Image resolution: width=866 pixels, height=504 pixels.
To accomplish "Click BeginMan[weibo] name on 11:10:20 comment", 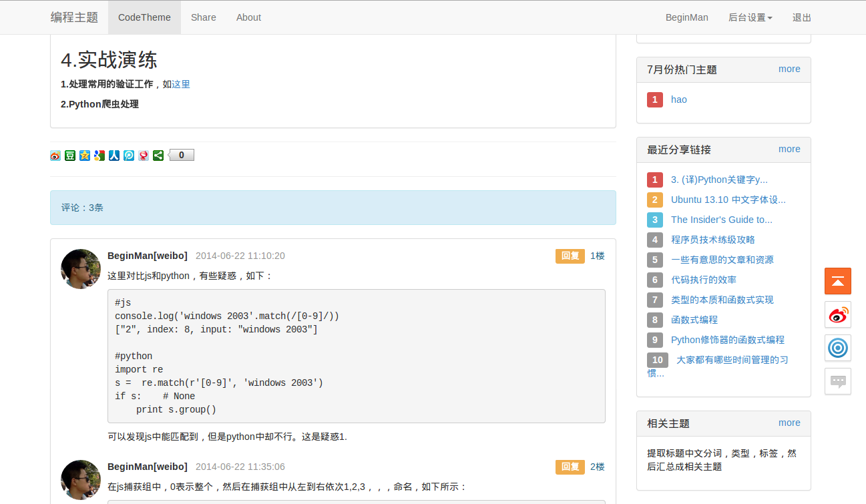I will click(x=148, y=256).
